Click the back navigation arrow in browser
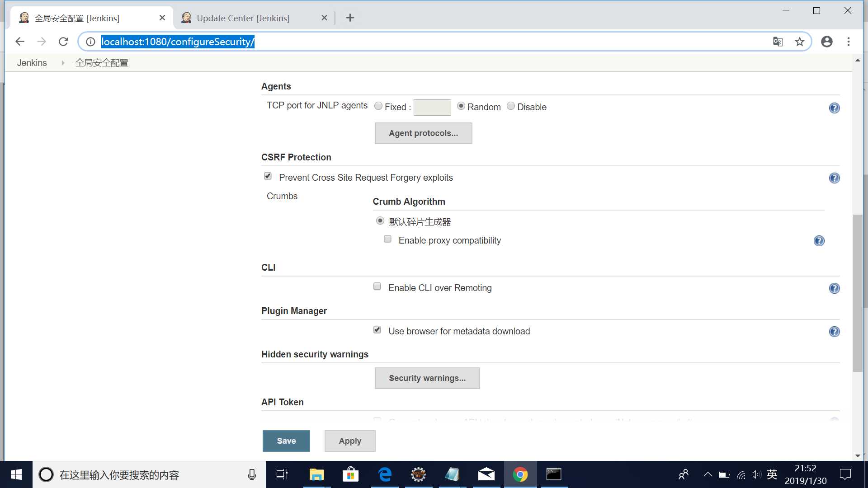 pos(20,42)
